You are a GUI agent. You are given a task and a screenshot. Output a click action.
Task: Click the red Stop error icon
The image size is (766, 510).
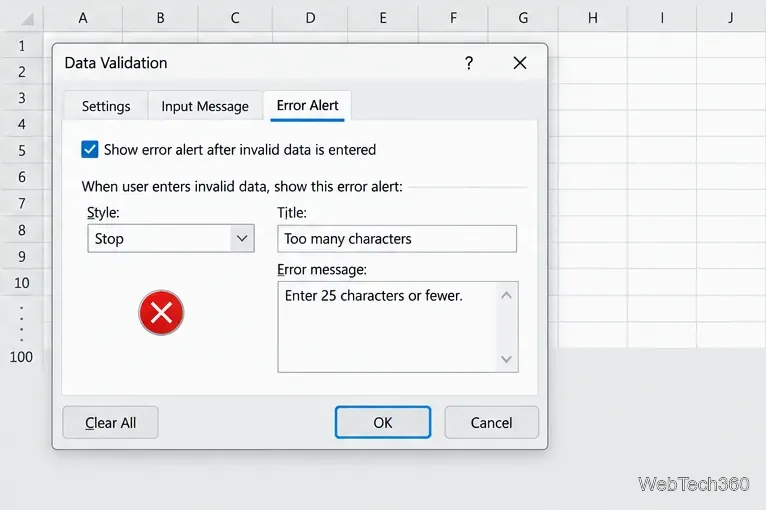[161, 313]
